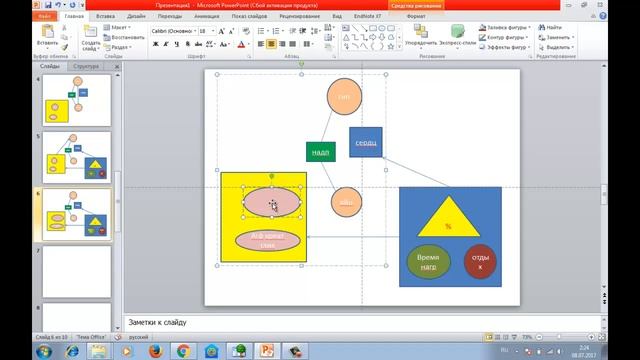
Task: Select the triangle shape in shapes gallery
Action: [346, 37]
